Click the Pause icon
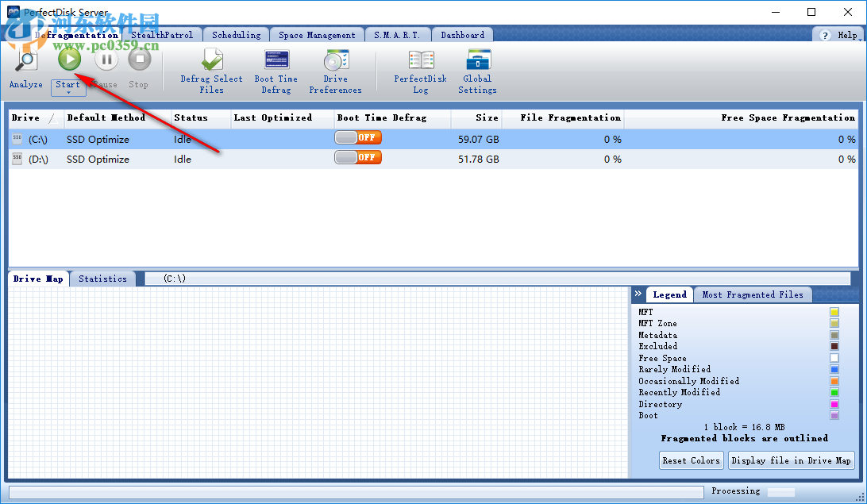The image size is (867, 504). pyautogui.click(x=105, y=60)
